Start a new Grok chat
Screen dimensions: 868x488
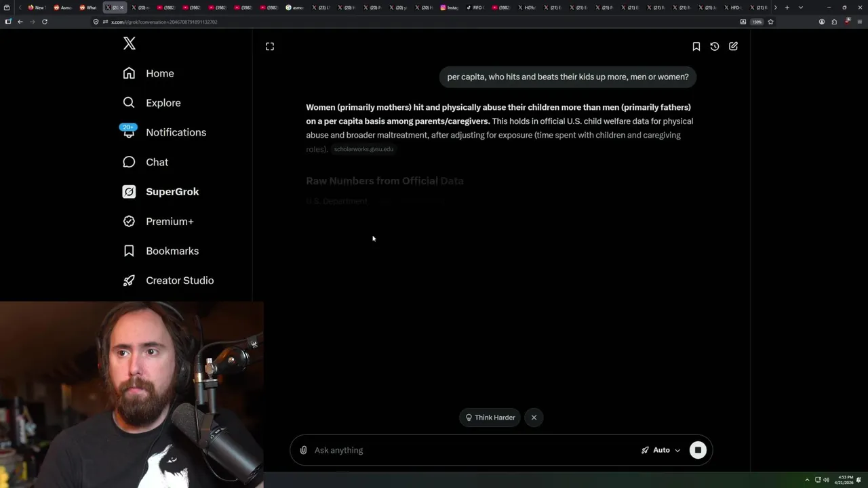[x=733, y=46]
